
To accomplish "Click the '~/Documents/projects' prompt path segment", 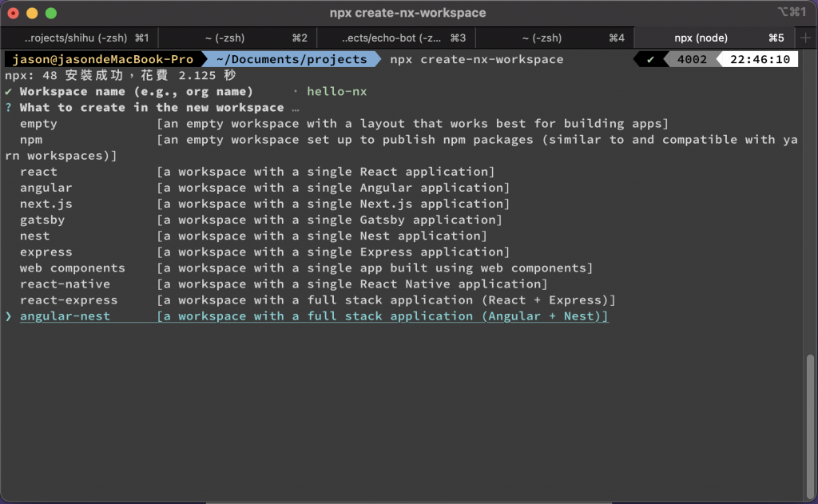I will click(x=292, y=59).
